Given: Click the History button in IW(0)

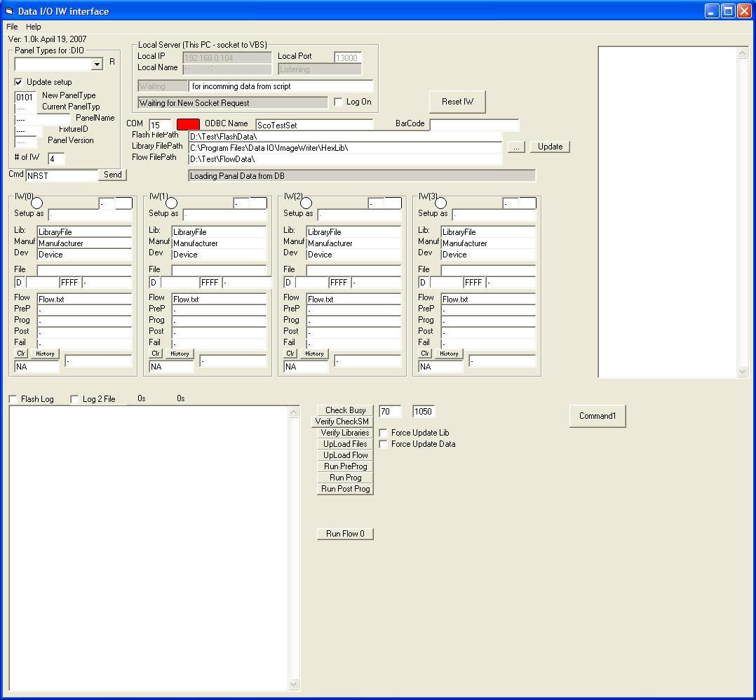Looking at the screenshot, I should point(45,354).
